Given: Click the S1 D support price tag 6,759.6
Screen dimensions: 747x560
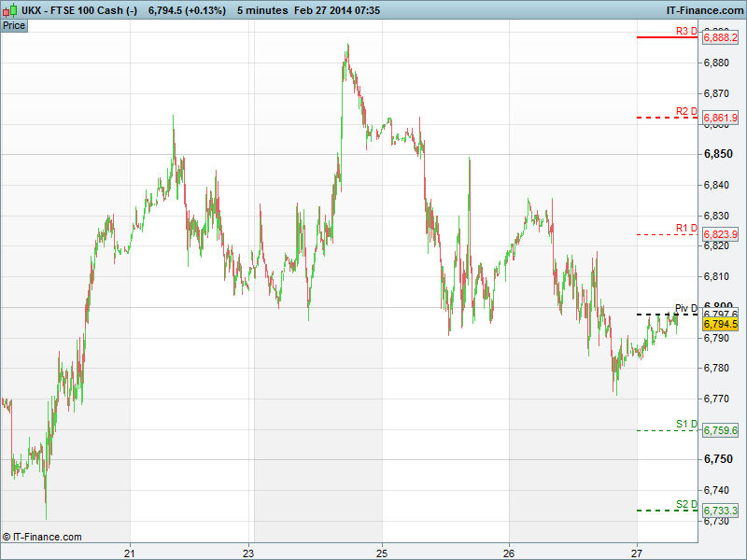Looking at the screenshot, I should 720,430.
